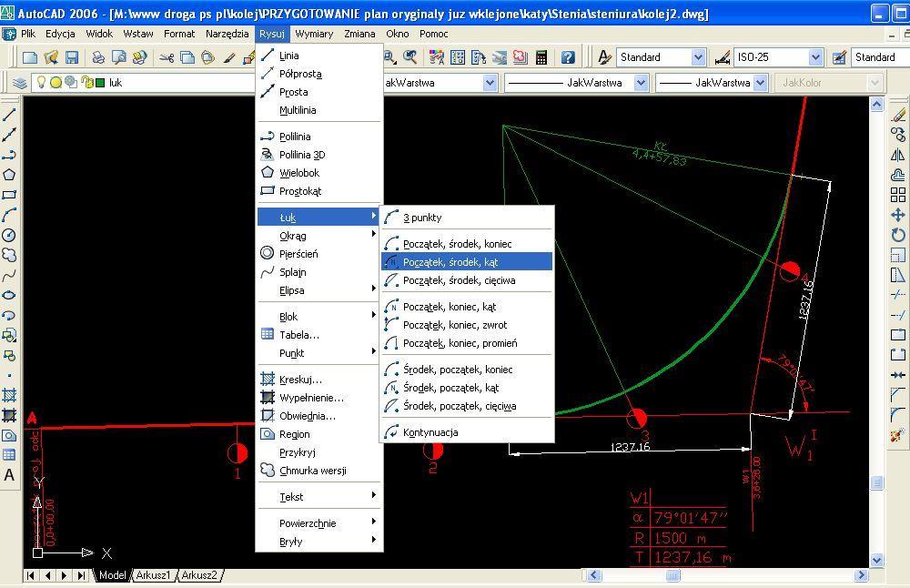The image size is (910, 588).
Task: Expand the 'Powierzchnie' submenu
Action: [x=318, y=523]
